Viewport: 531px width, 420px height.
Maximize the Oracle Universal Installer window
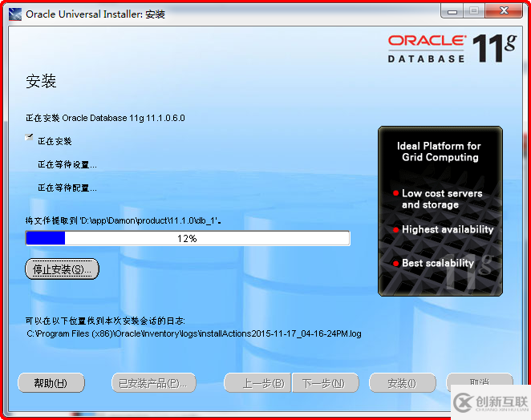point(474,11)
